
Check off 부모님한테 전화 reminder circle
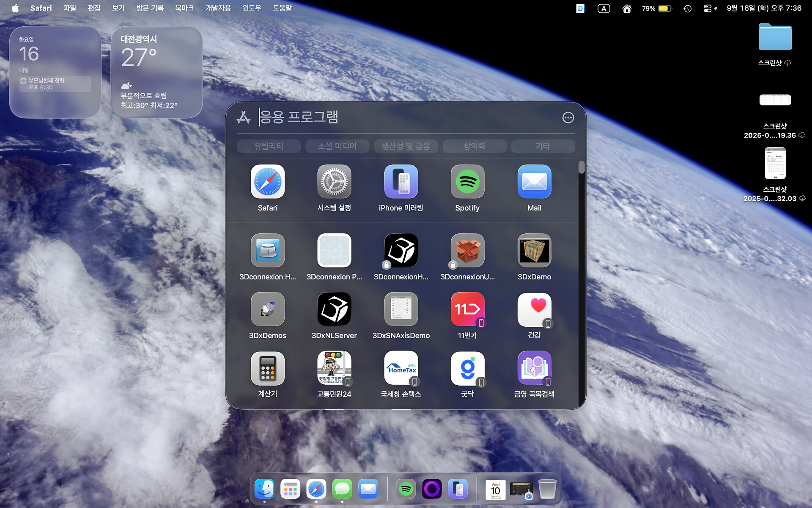(23, 81)
